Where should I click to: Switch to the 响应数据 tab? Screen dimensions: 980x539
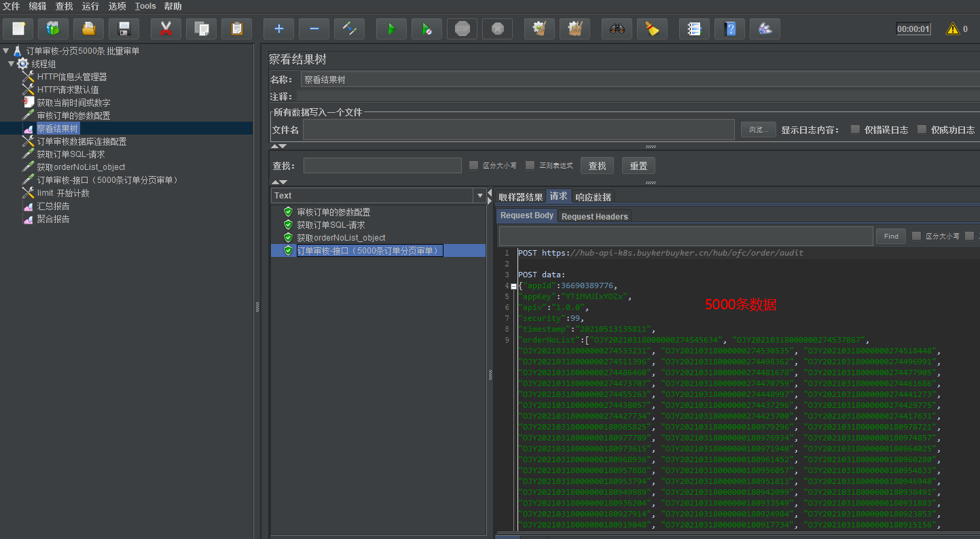coord(592,197)
